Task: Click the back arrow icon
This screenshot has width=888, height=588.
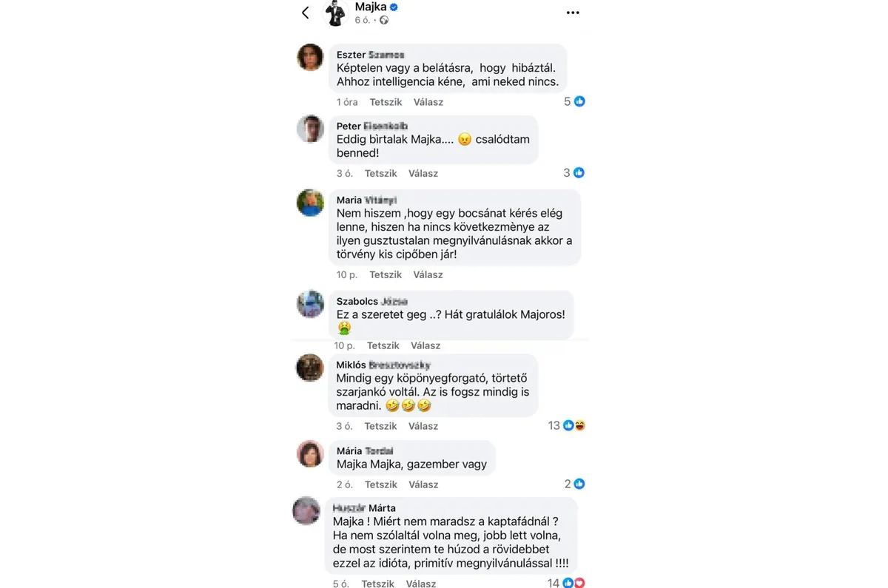Action: (x=306, y=13)
